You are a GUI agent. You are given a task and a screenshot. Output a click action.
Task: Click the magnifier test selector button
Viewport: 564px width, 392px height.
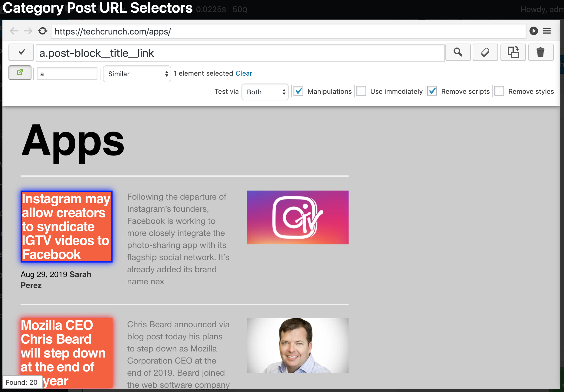tap(458, 53)
